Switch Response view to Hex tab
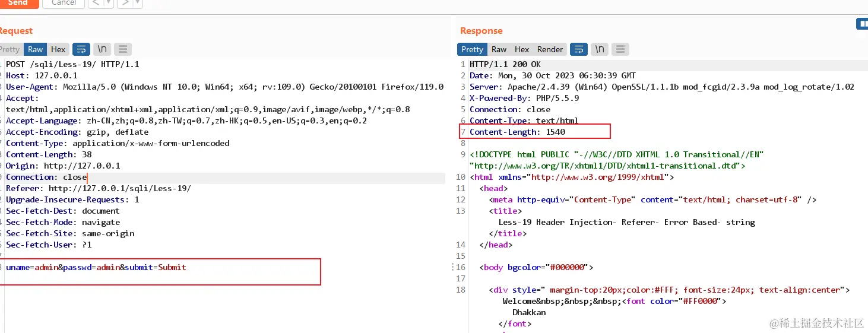 pos(522,49)
